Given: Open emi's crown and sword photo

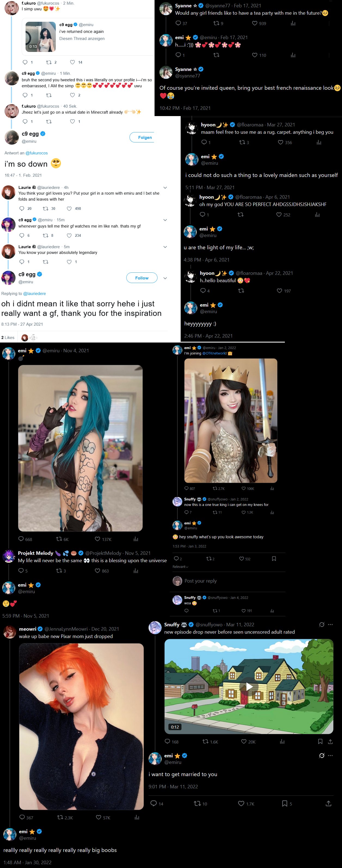Looking at the screenshot, I should point(231,420).
